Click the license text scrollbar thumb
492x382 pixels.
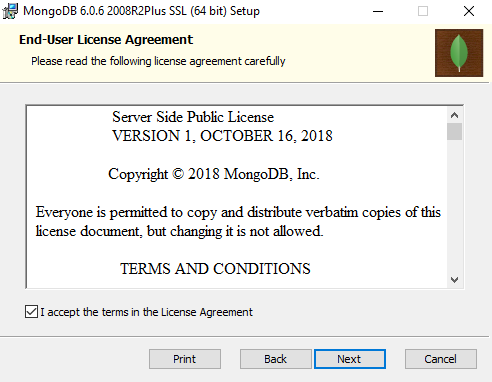(x=454, y=132)
